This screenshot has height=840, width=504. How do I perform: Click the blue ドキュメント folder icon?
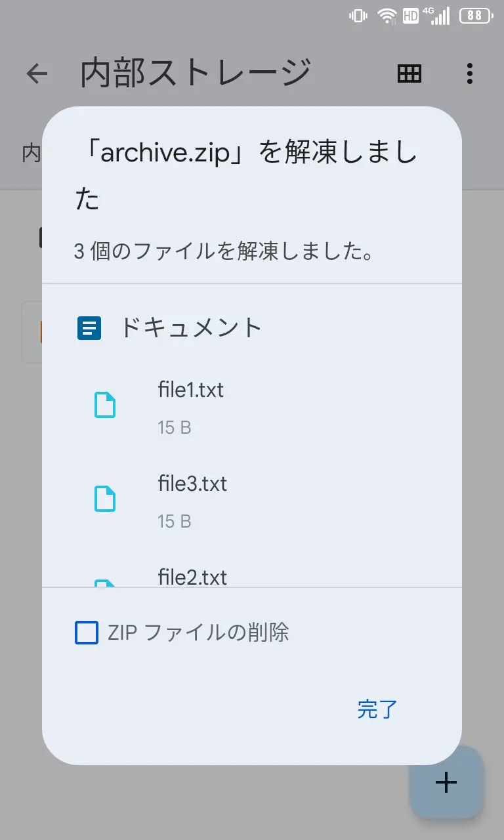coord(89,328)
